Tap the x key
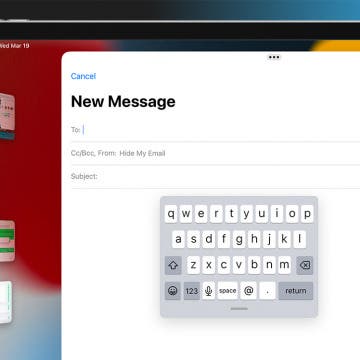This screenshot has width=360, height=360. (209, 265)
